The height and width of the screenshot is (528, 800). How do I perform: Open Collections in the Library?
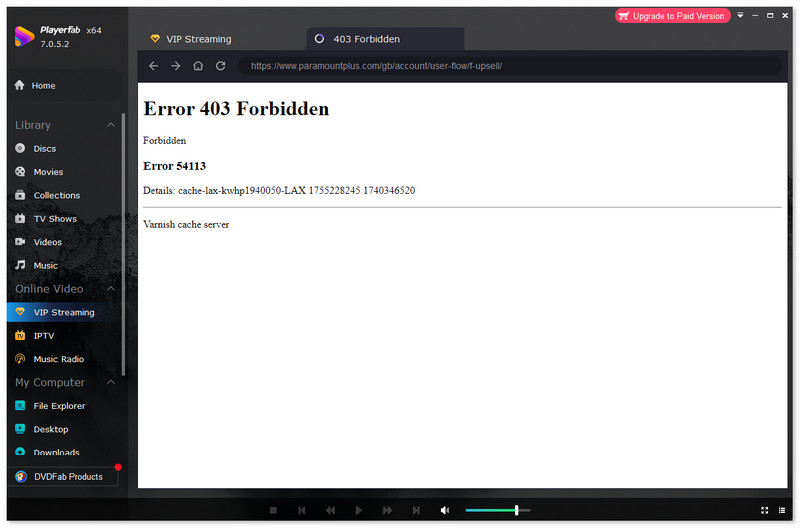point(64,195)
